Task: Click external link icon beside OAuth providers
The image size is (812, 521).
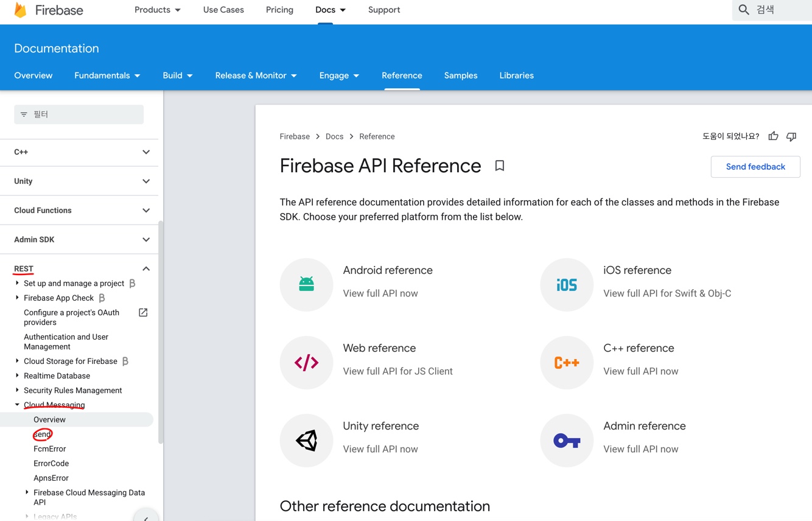Action: coord(143,312)
